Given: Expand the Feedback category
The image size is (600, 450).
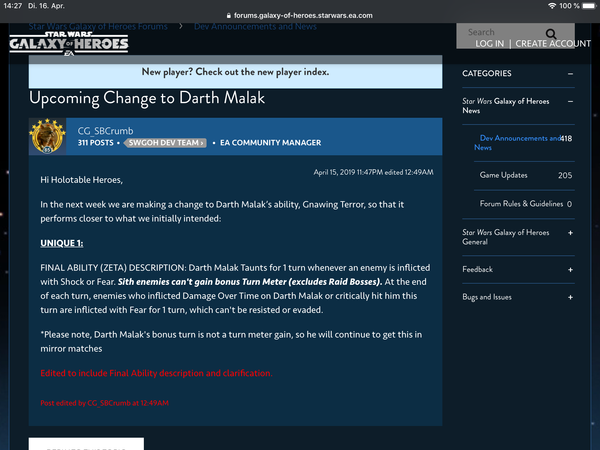Looking at the screenshot, I should coord(570,269).
